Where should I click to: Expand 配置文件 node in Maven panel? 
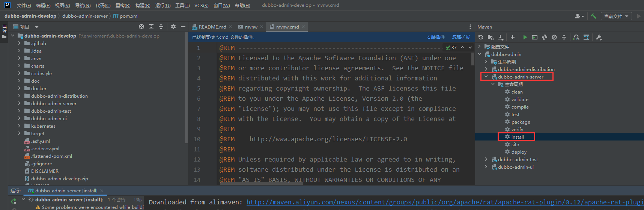[x=479, y=47]
